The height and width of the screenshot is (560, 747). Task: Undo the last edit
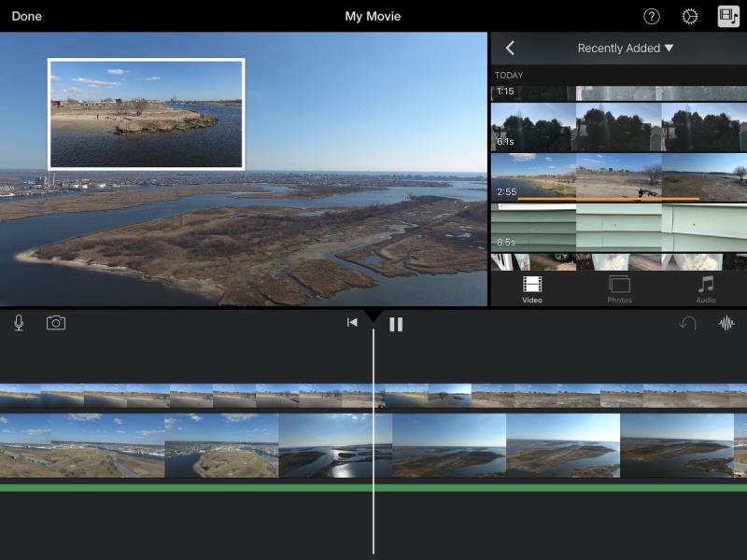click(687, 323)
